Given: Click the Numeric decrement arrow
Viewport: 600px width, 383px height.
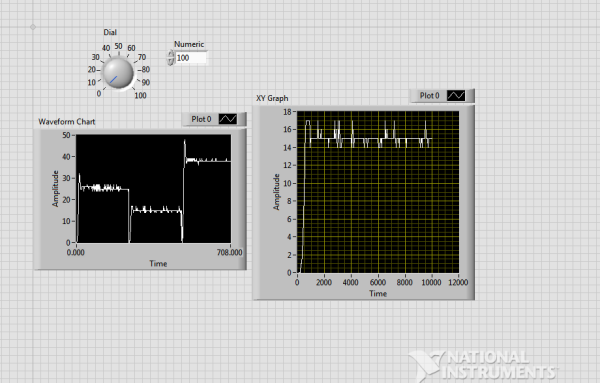Looking at the screenshot, I should pyautogui.click(x=170, y=61).
